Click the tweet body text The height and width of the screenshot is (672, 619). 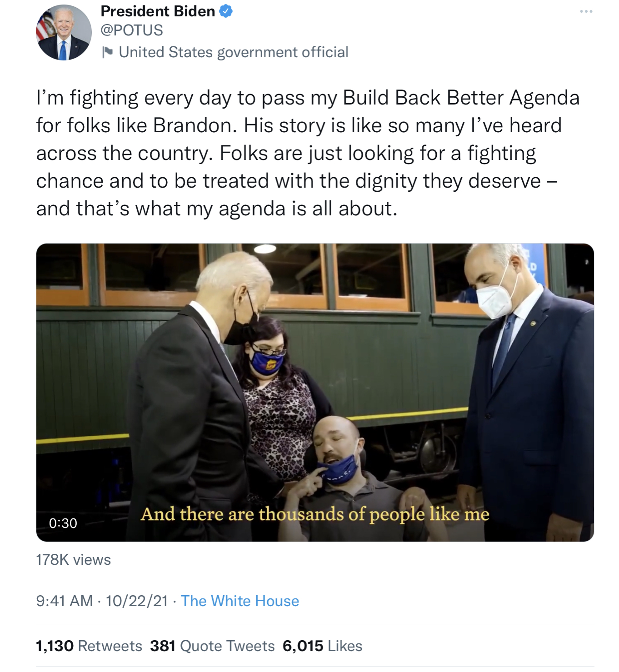(x=308, y=153)
